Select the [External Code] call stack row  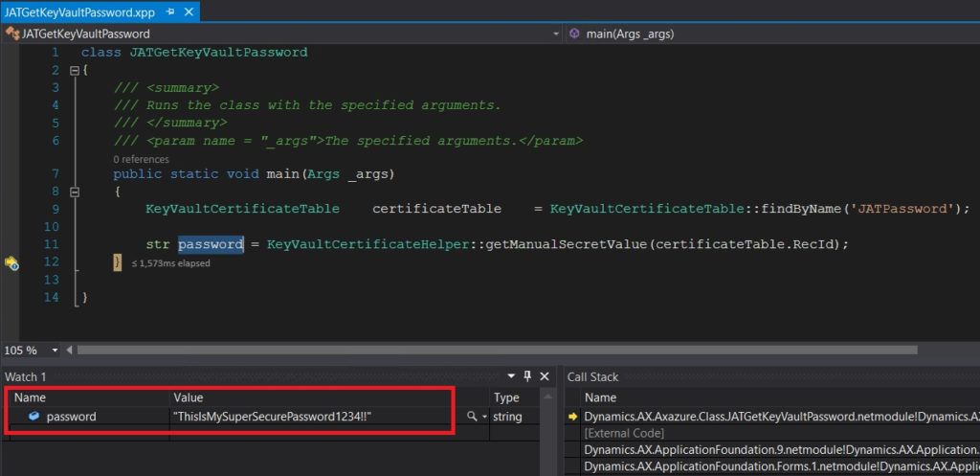[624, 433]
